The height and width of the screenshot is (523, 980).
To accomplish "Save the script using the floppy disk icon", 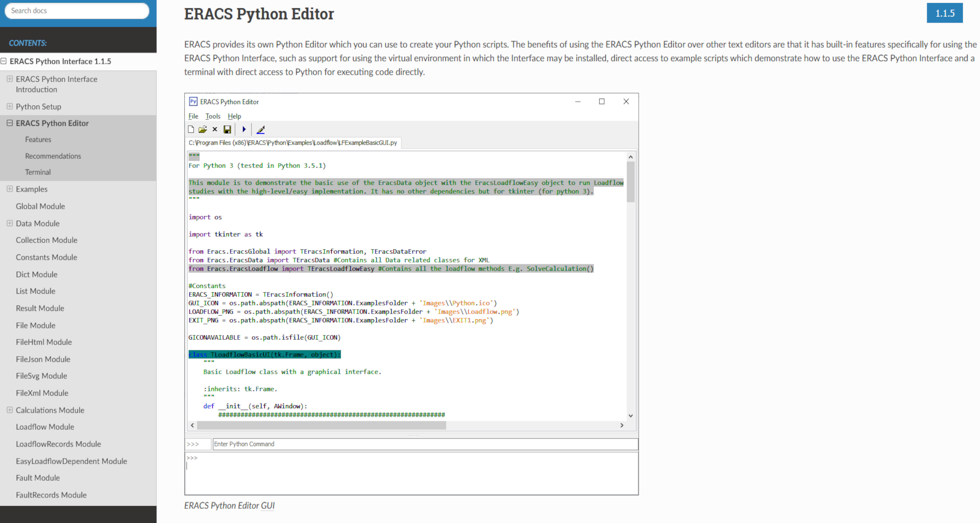I will pyautogui.click(x=227, y=129).
